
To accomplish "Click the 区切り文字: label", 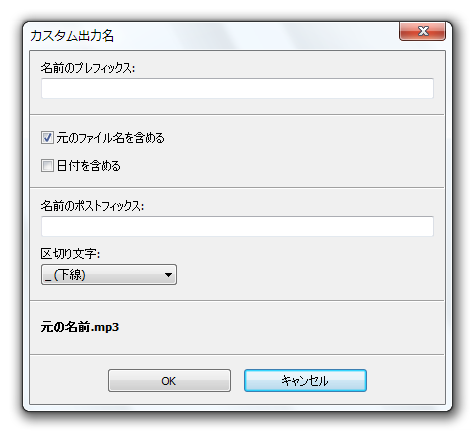I will pyautogui.click(x=70, y=254).
